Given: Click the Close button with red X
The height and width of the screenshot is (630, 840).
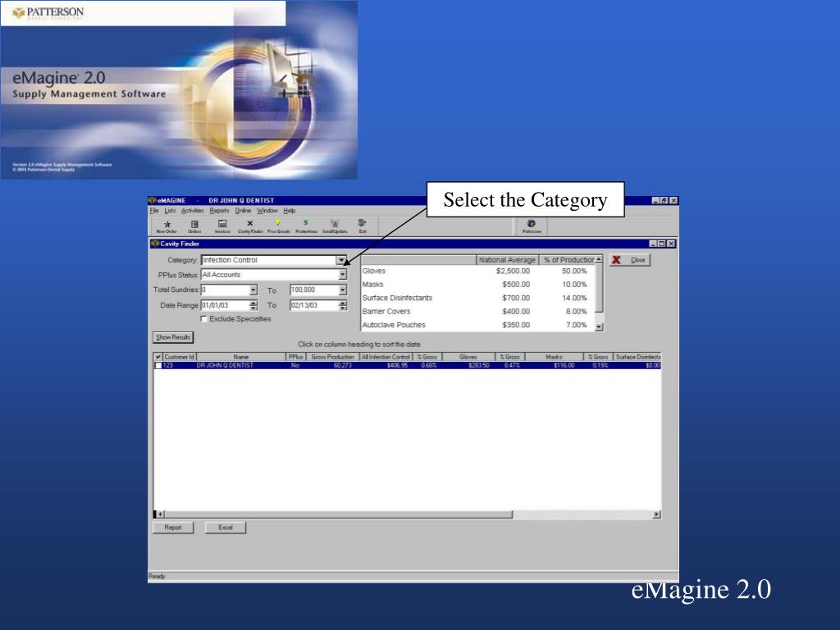Looking at the screenshot, I should click(629, 260).
